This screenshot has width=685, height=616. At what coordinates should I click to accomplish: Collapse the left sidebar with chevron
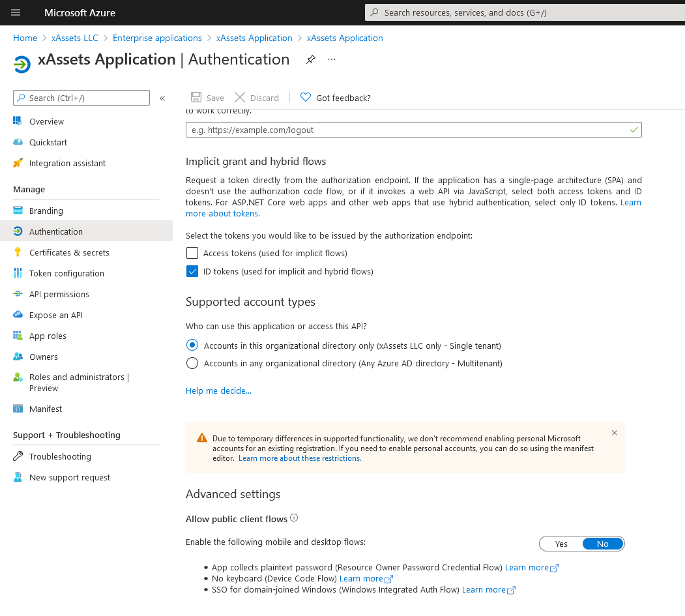[162, 98]
